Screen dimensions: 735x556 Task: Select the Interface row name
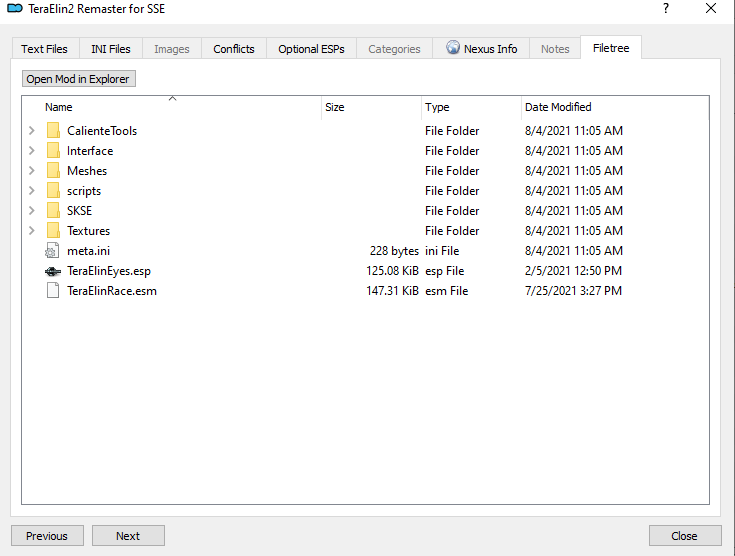tap(90, 151)
